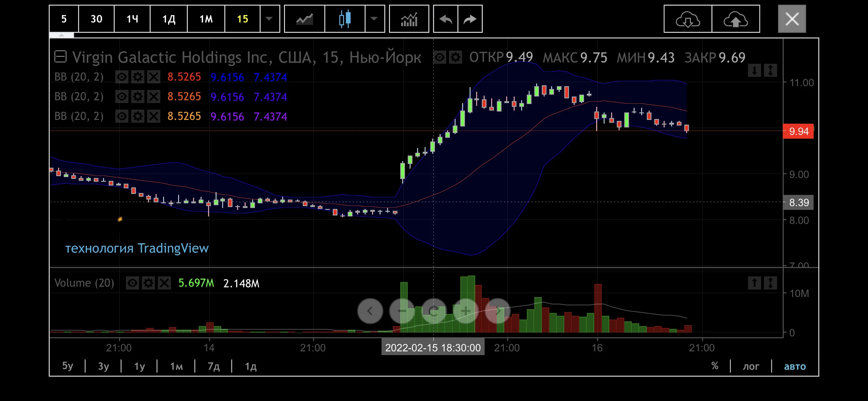Viewport: 868px width, 401px height.
Task: Select the 30-minute timeframe
Action: tap(96, 19)
